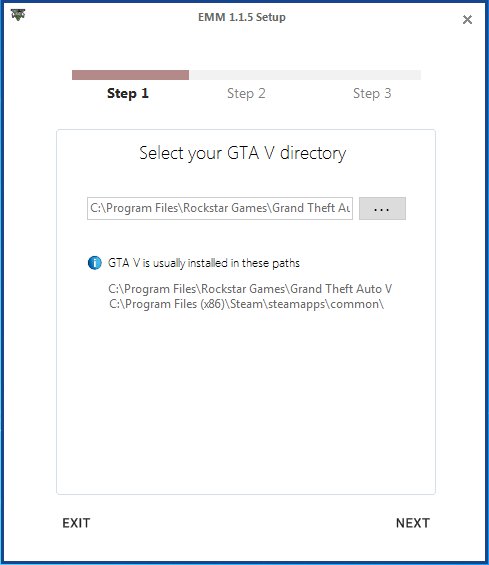
Task: Click EXIT to quit the setup
Action: (x=76, y=523)
